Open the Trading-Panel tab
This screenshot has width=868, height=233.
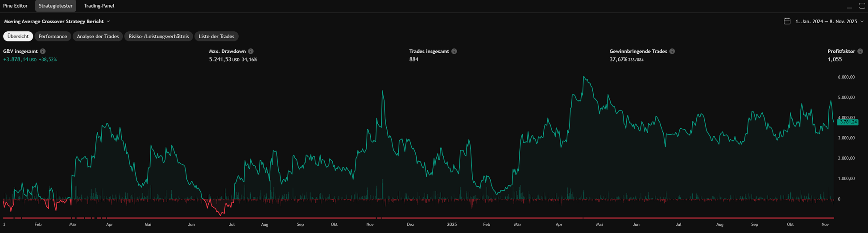click(x=99, y=6)
